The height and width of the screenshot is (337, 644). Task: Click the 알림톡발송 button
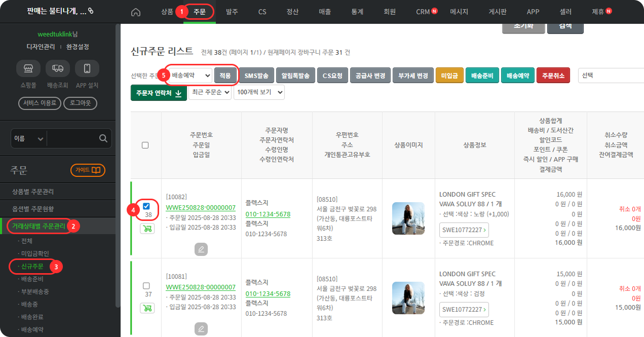pyautogui.click(x=296, y=76)
